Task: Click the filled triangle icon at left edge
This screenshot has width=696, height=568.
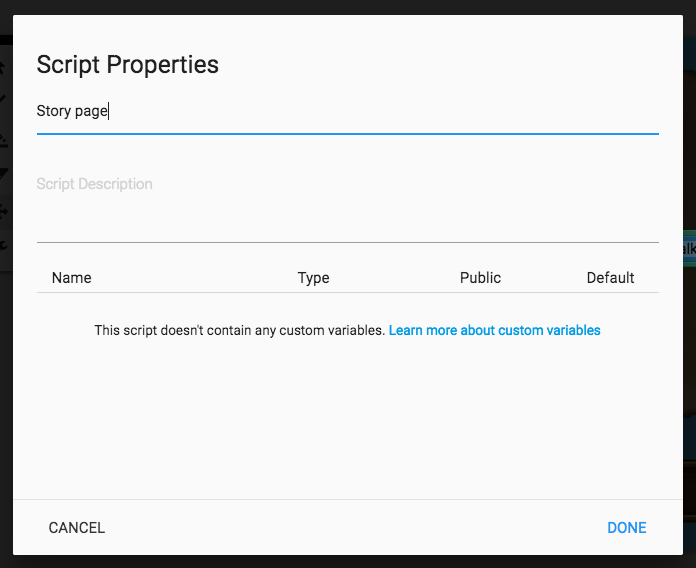Action: (4, 174)
